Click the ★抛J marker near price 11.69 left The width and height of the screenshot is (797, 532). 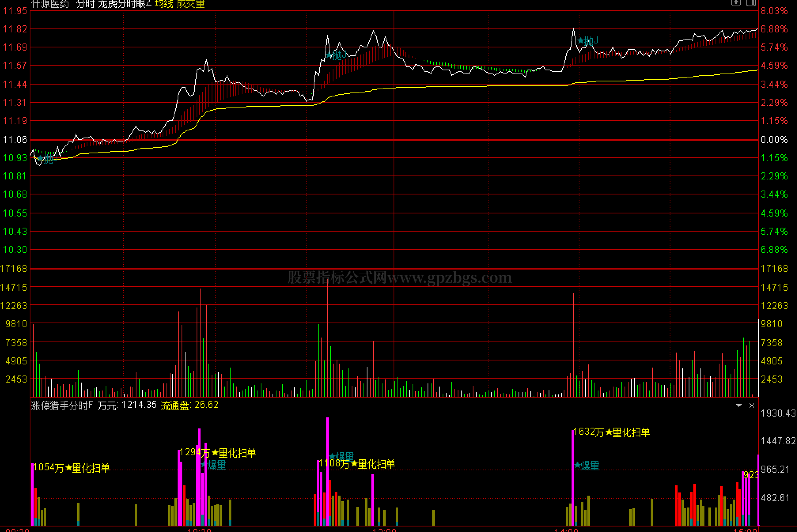point(337,55)
